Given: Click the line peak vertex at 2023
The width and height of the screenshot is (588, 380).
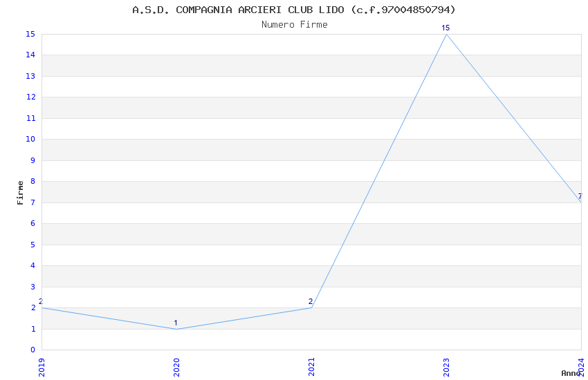Looking at the screenshot, I should pyautogui.click(x=446, y=34).
